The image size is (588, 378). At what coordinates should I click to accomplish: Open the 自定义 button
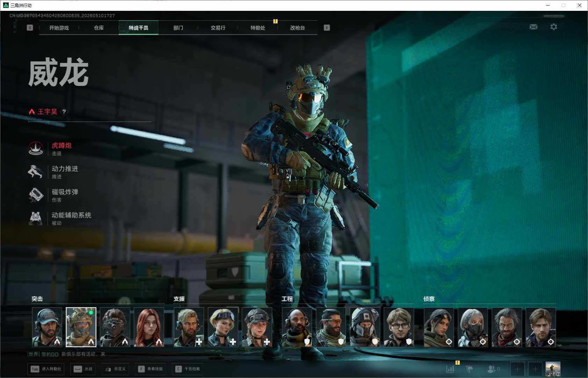pos(115,369)
